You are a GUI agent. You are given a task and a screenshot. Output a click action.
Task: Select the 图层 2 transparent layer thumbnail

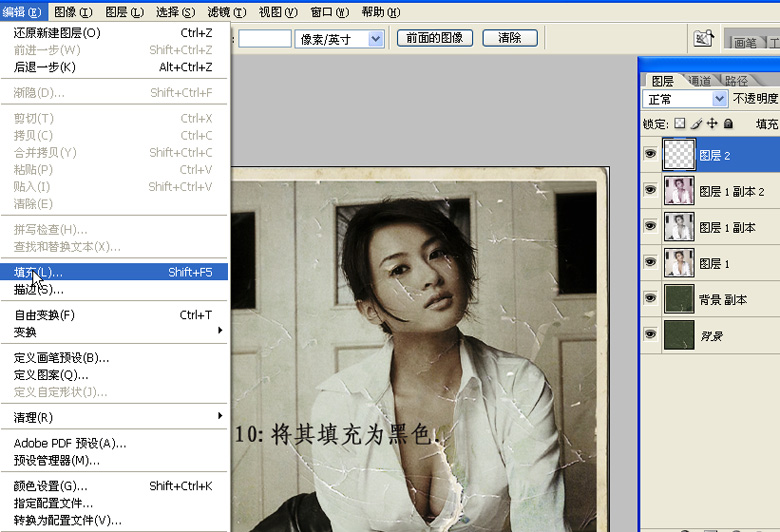coord(679,155)
